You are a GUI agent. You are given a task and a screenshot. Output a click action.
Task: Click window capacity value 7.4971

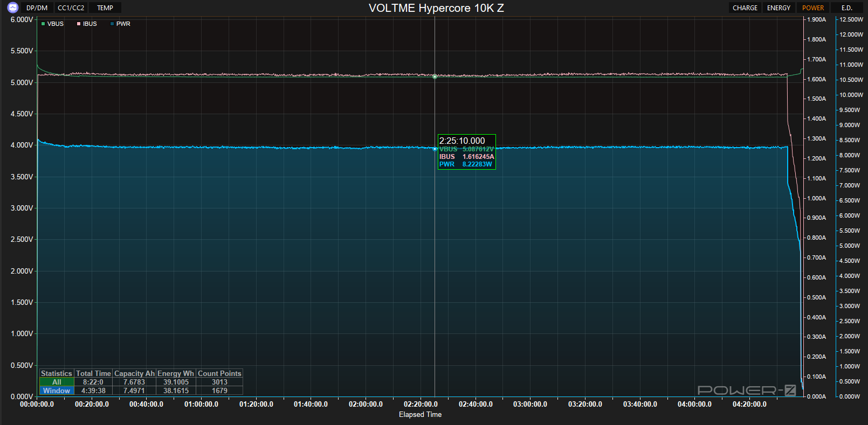pyautogui.click(x=134, y=391)
